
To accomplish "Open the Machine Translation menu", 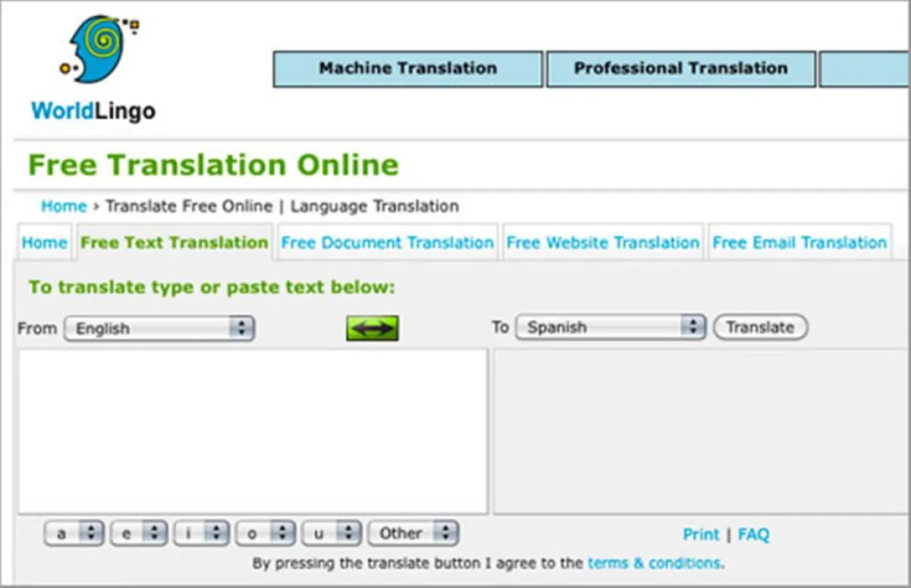I will (408, 69).
